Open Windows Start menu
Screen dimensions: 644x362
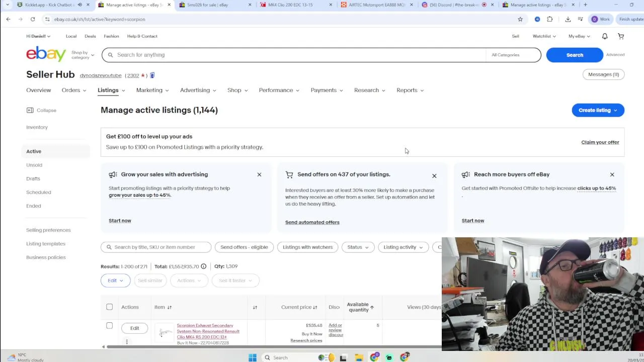[x=253, y=357]
